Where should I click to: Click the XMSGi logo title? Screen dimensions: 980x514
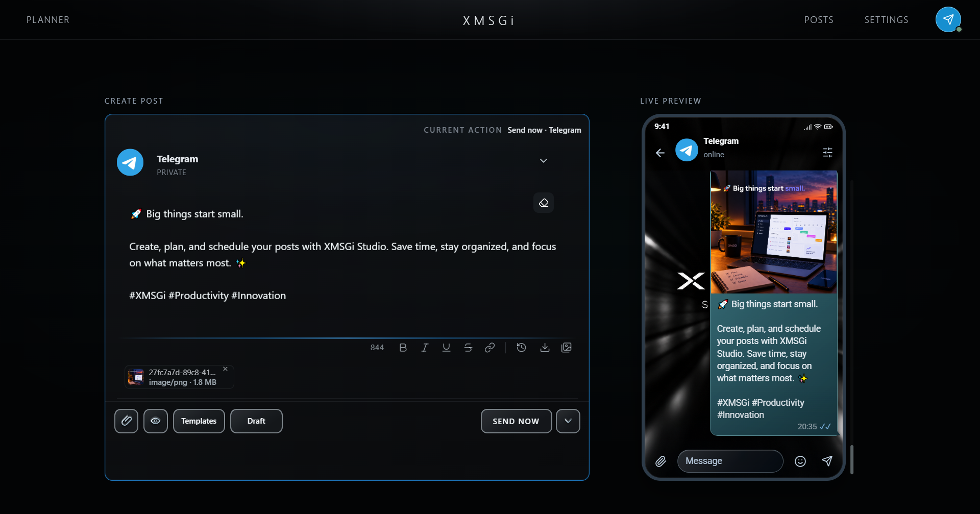coord(488,20)
